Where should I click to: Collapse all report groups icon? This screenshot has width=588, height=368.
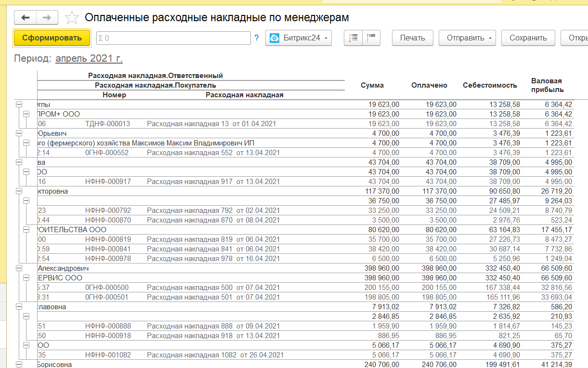354,38
